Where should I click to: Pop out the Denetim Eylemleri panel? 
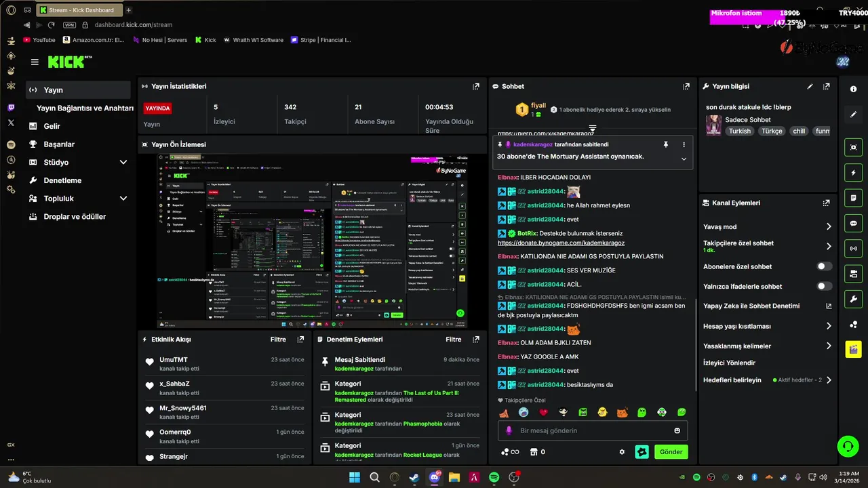(476, 340)
